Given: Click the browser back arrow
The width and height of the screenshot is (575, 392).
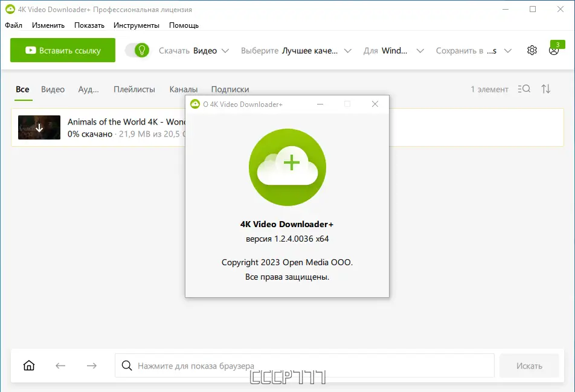Looking at the screenshot, I should [60, 365].
